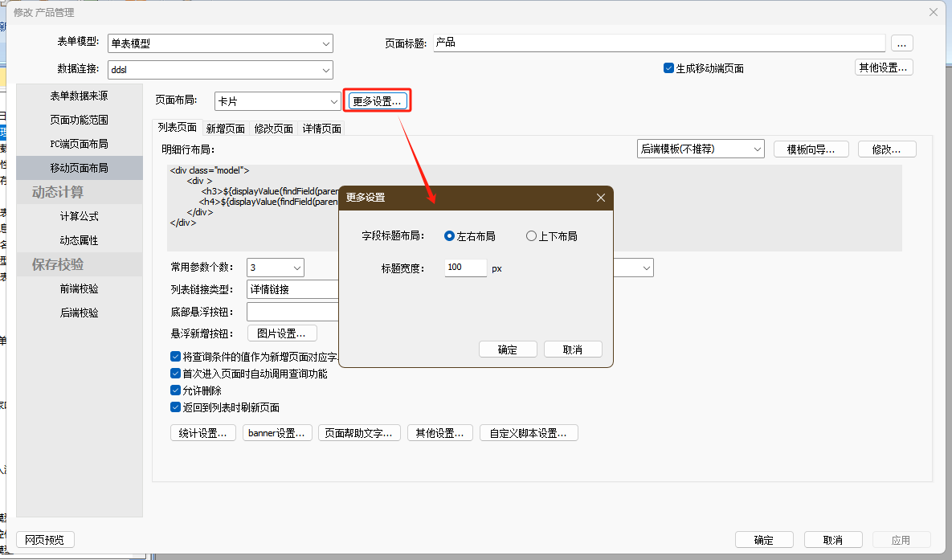Image resolution: width=952 pixels, height=560 pixels.
Task: Click the 网页预览 button
Action: (45, 540)
